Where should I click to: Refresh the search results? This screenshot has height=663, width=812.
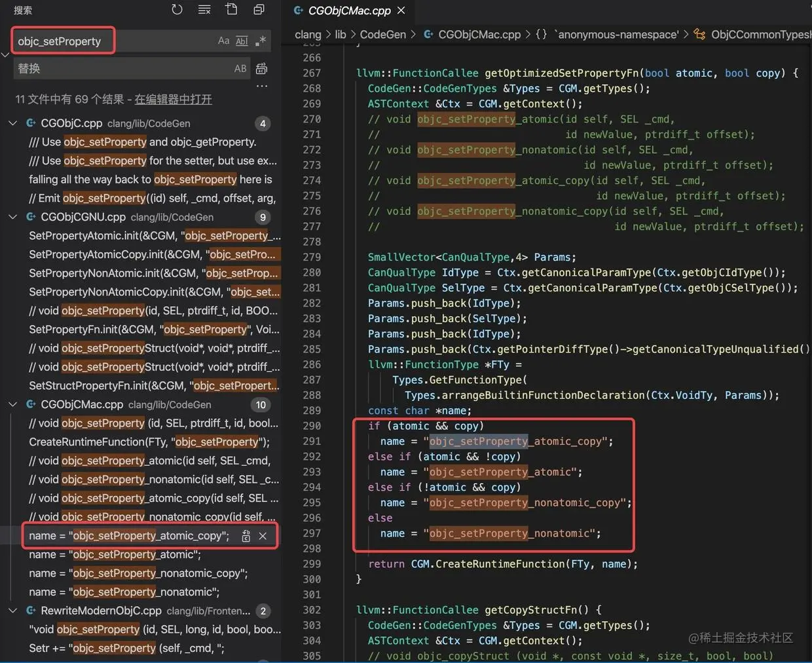tap(177, 9)
